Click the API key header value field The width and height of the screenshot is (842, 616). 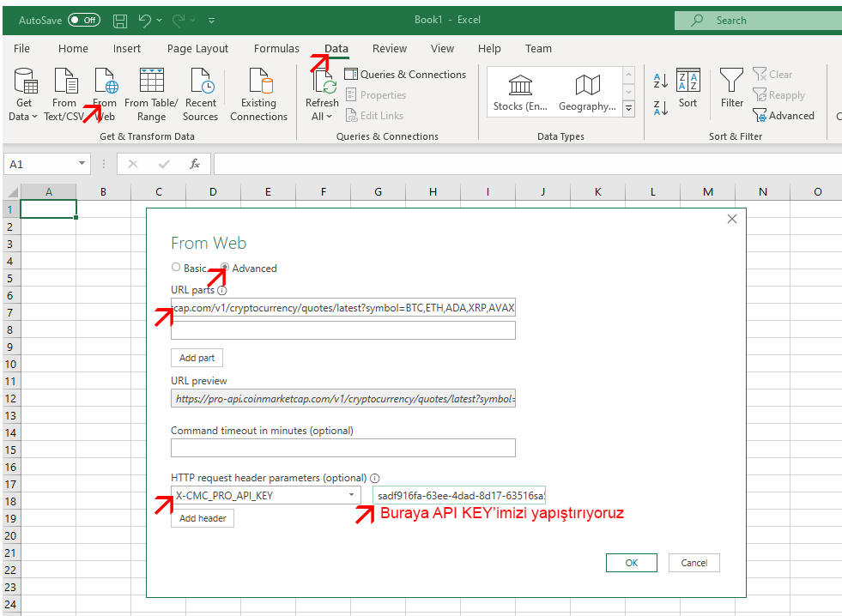coord(459,495)
